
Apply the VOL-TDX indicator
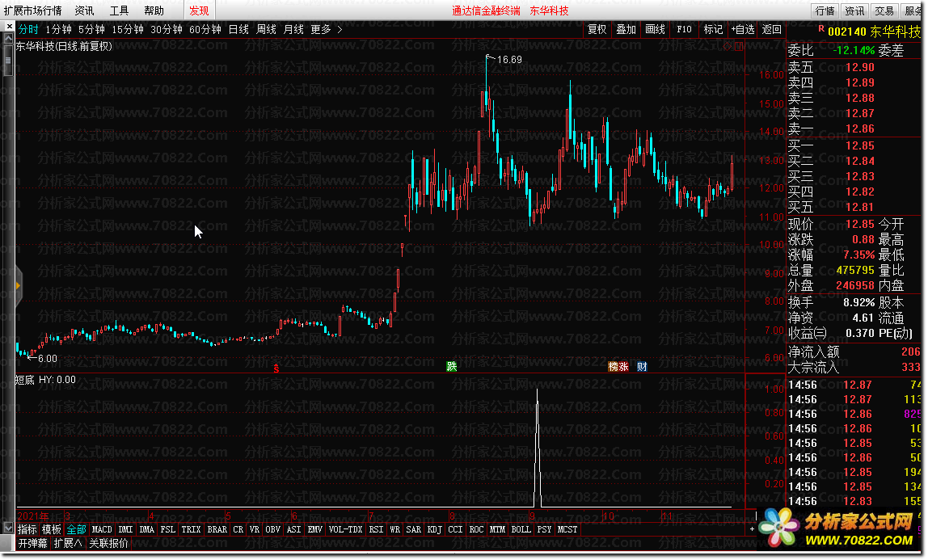(346, 529)
